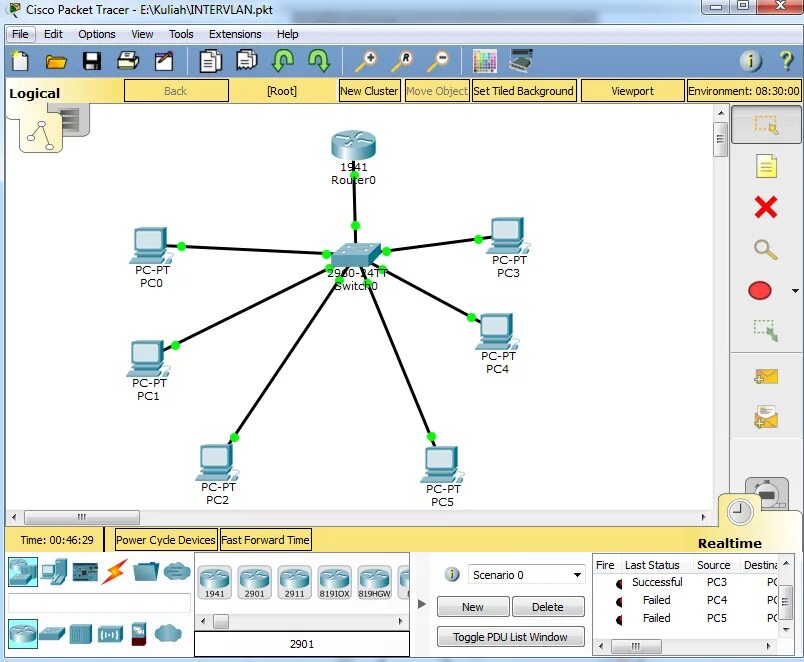Choose the red ellipse drawing tool

point(760,290)
